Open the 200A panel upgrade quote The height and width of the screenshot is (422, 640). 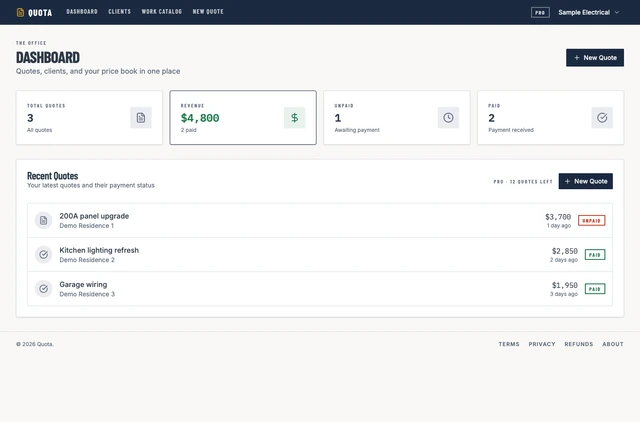320,220
